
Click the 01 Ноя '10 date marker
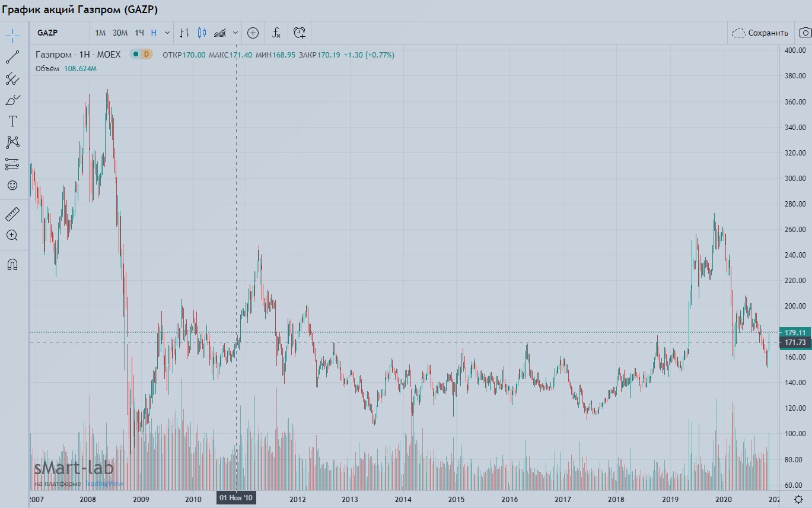237,498
